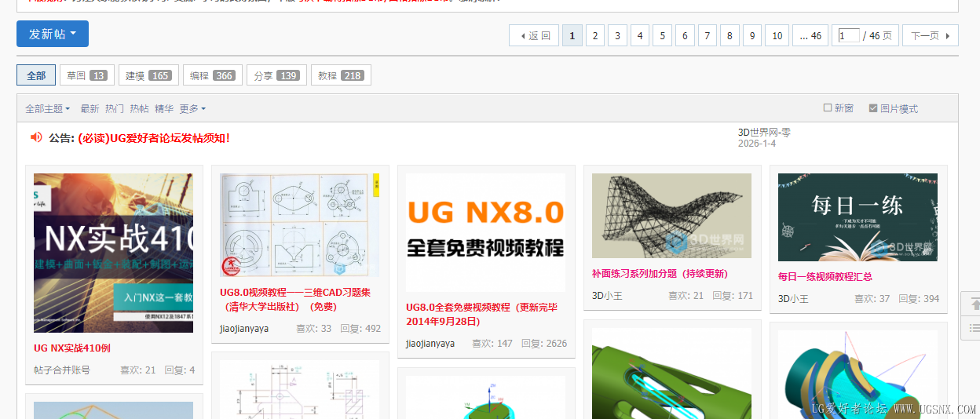Select the 建模 category tab
Viewport: 980px width, 419px height.
[148, 75]
